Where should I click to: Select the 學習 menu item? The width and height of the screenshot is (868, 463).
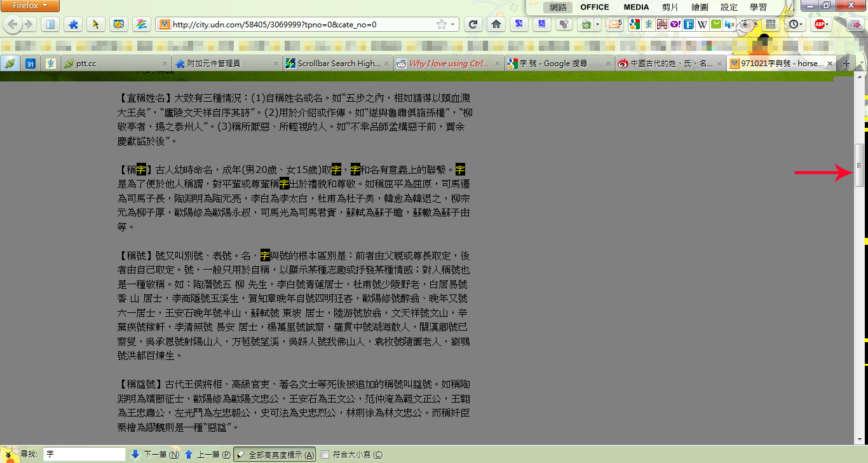[x=758, y=7]
